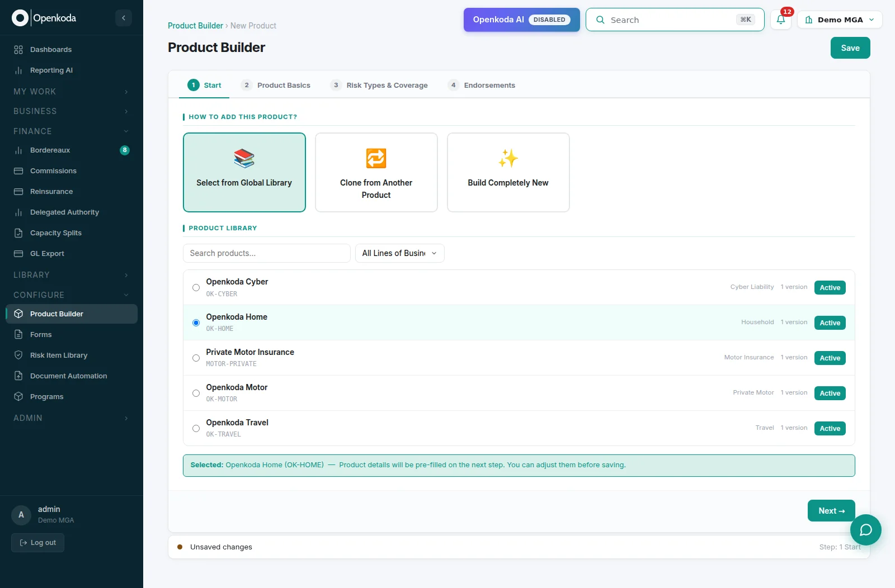895x588 pixels.
Task: Focus the top Search box
Action: [675, 20]
